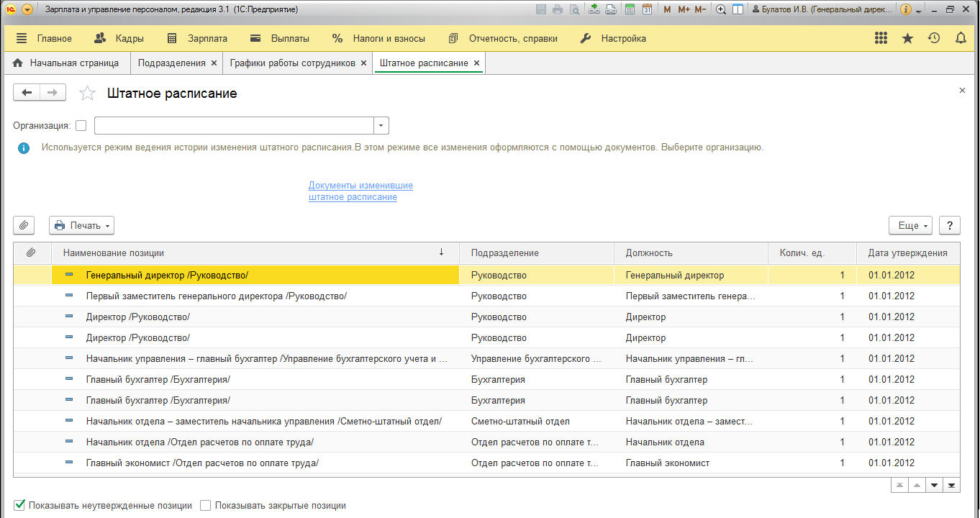The image size is (980, 518).
Task: Select row Начальник управления – главный бухгалтер
Action: pos(486,358)
